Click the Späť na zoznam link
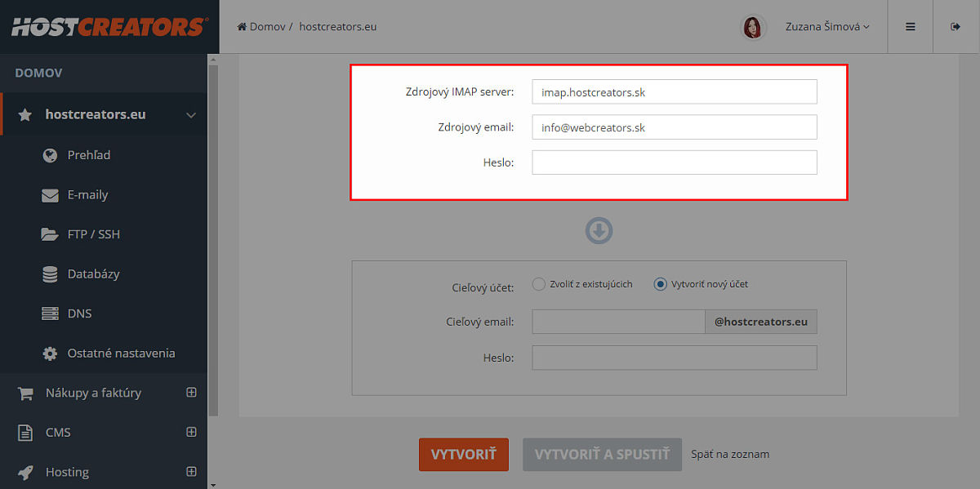 (730, 455)
